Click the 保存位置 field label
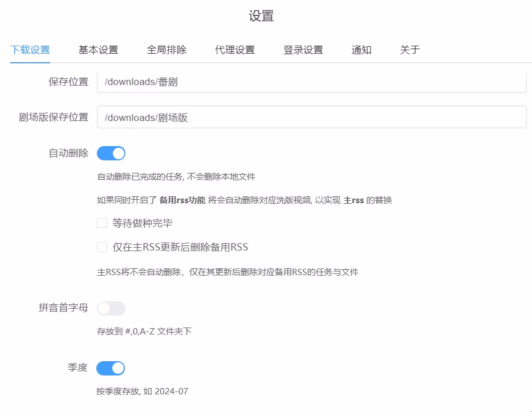This screenshot has width=532, height=412. coord(68,82)
